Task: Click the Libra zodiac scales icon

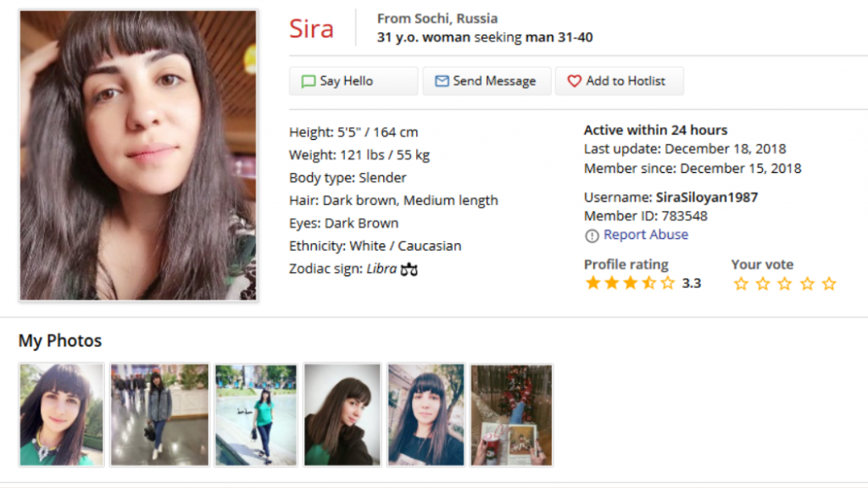Action: [x=409, y=269]
